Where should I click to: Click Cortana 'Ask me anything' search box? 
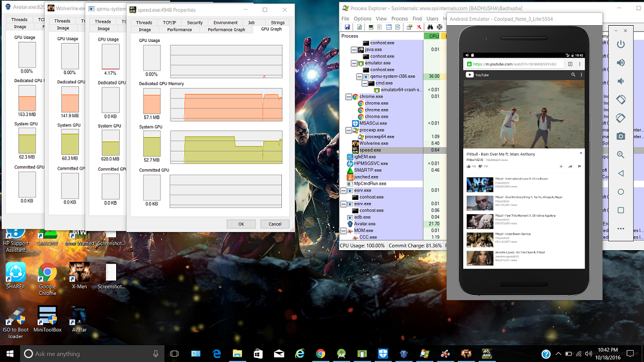(x=91, y=354)
